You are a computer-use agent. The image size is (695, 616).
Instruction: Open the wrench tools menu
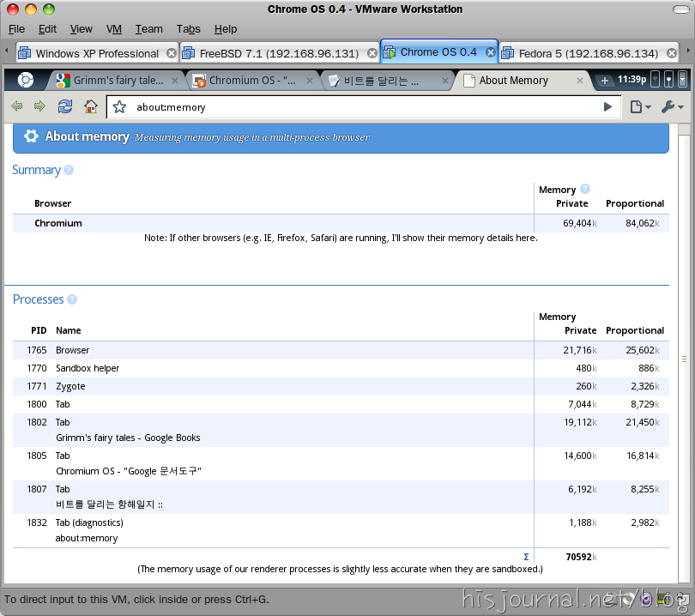click(673, 106)
